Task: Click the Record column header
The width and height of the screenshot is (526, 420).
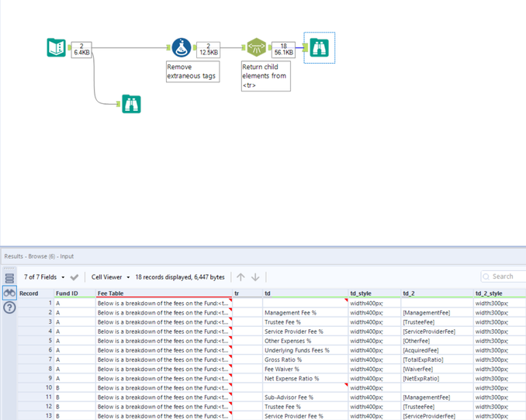Action: tap(36, 293)
